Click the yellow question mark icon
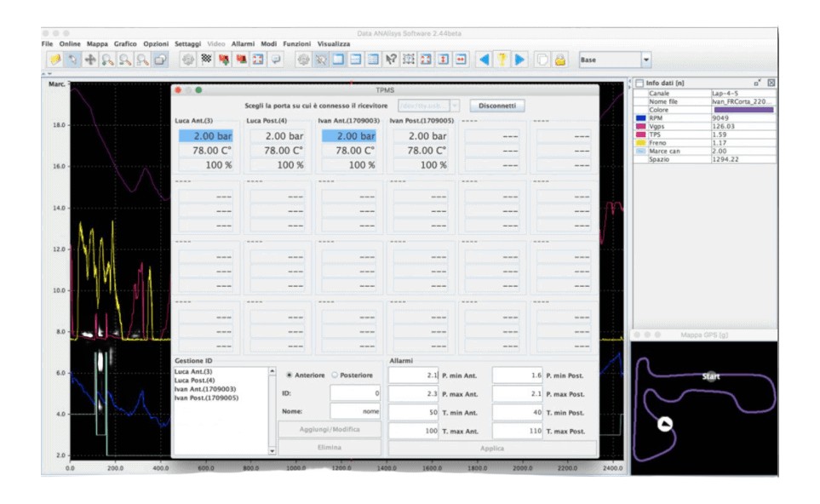 tap(502, 60)
